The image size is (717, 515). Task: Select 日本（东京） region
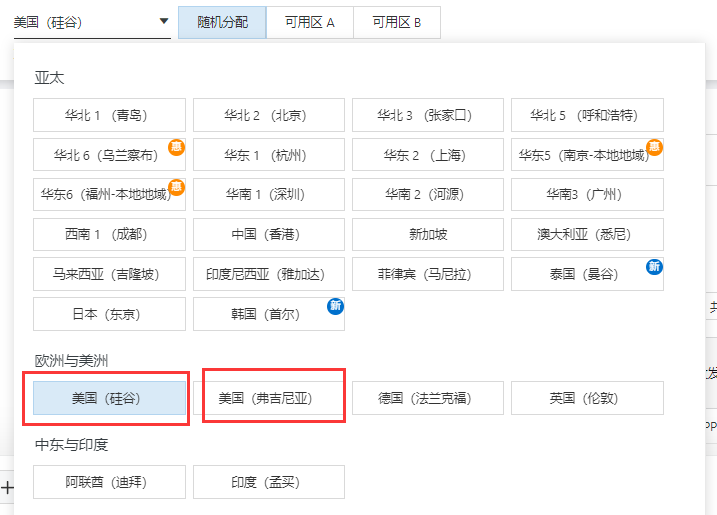click(x=109, y=314)
